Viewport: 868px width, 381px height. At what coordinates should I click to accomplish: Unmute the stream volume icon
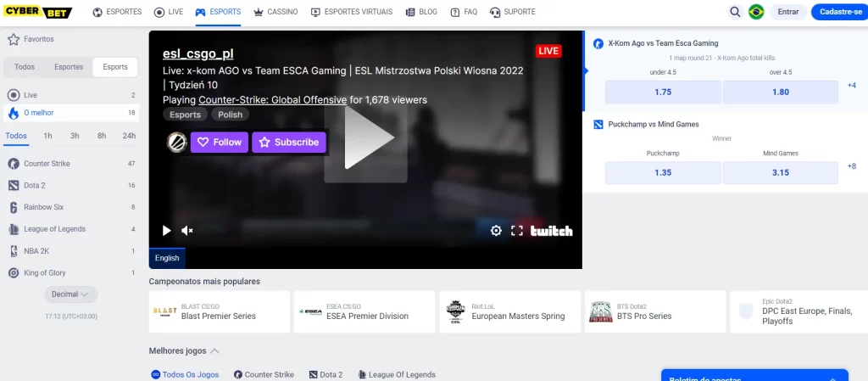tap(187, 231)
